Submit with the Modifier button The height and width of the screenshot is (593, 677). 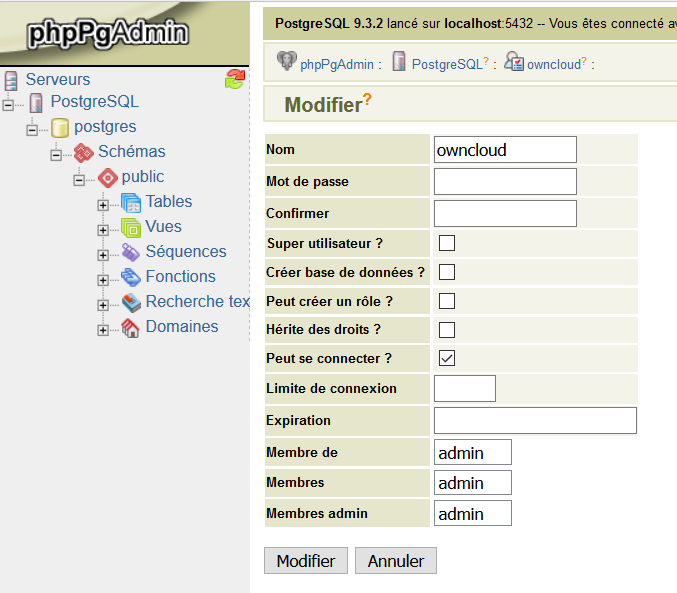[x=306, y=561]
